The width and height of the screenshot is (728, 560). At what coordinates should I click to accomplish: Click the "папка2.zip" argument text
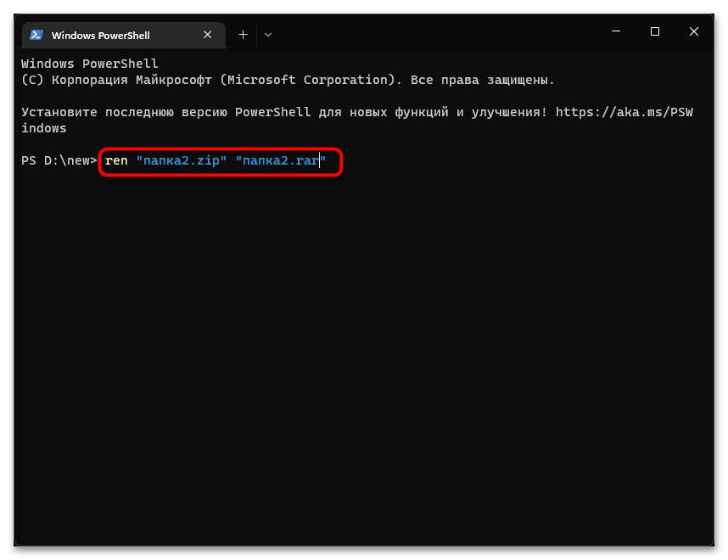pyautogui.click(x=182, y=160)
